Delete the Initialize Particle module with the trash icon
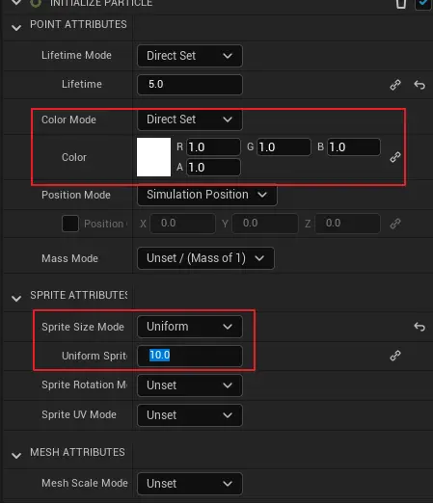433x504 pixels. tap(401, 4)
